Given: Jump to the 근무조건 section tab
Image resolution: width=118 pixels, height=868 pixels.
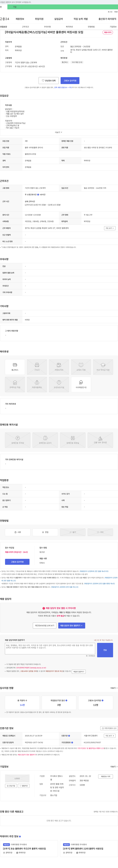Looking at the screenshot, I should tap(25, 27).
